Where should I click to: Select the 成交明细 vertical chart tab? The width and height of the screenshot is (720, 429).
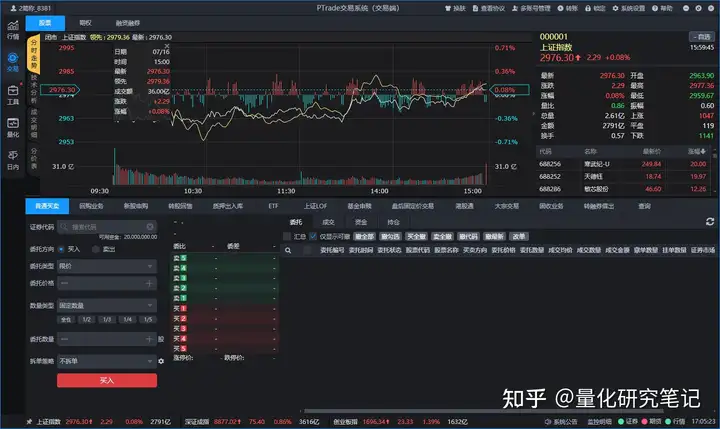34,123
